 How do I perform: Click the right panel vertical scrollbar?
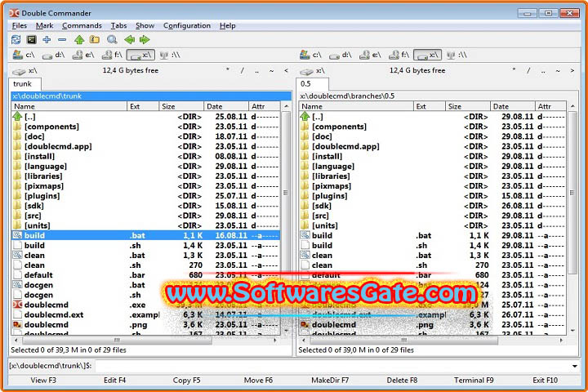pos(572,218)
